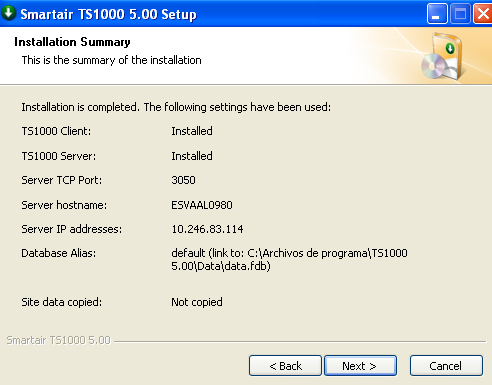The image size is (492, 385).
Task: Close the Setup window with the X
Action: (483, 14)
